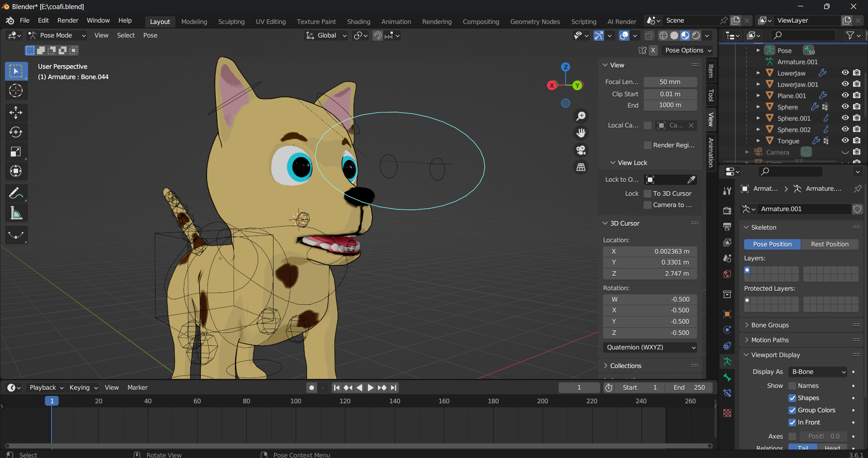Switch to solid viewport shading

coord(674,35)
